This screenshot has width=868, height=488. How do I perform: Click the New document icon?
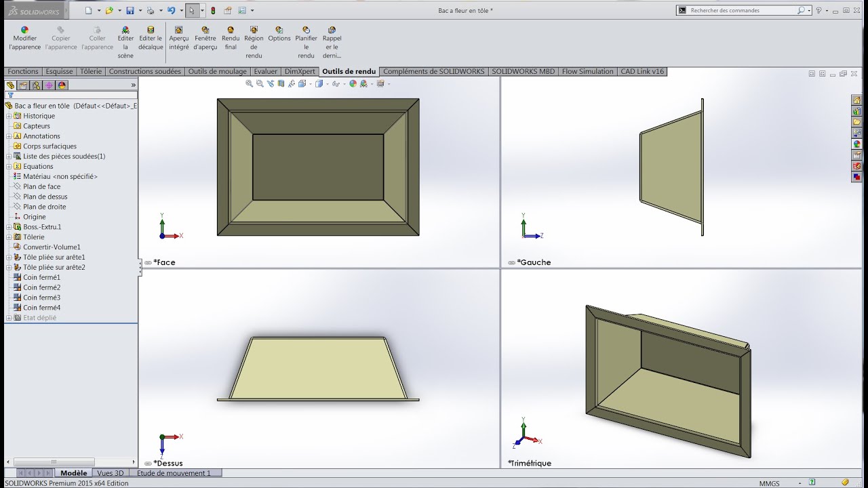coord(89,10)
